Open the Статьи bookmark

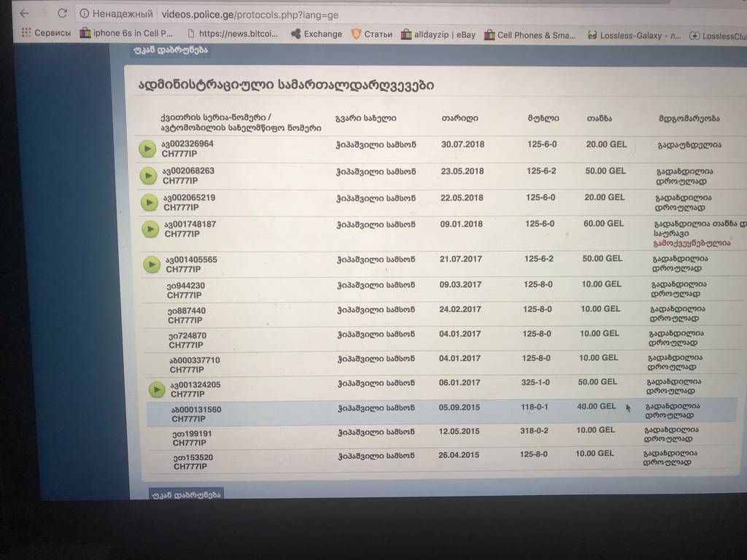click(371, 34)
